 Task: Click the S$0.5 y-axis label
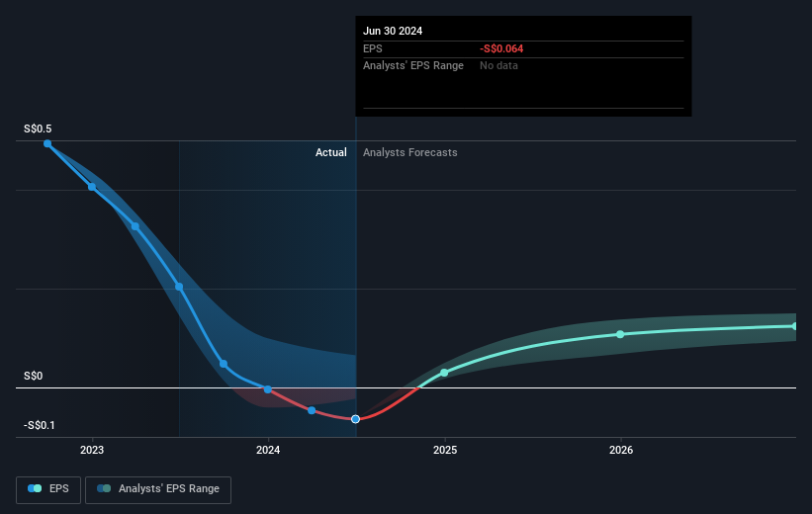[38, 128]
